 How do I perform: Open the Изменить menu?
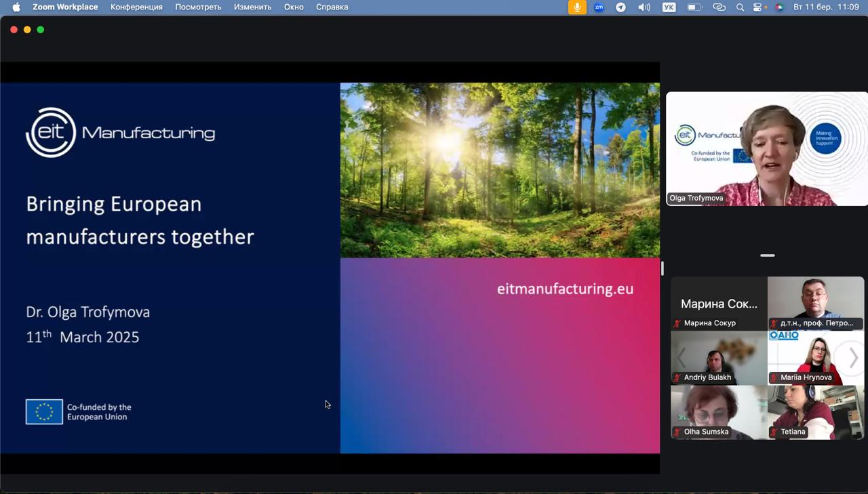[x=252, y=7]
